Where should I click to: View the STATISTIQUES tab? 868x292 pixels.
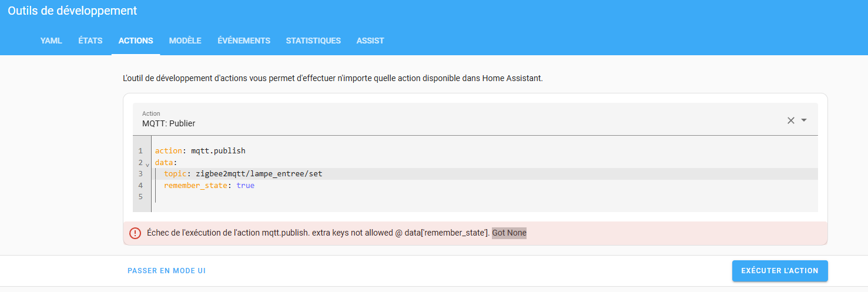(313, 41)
